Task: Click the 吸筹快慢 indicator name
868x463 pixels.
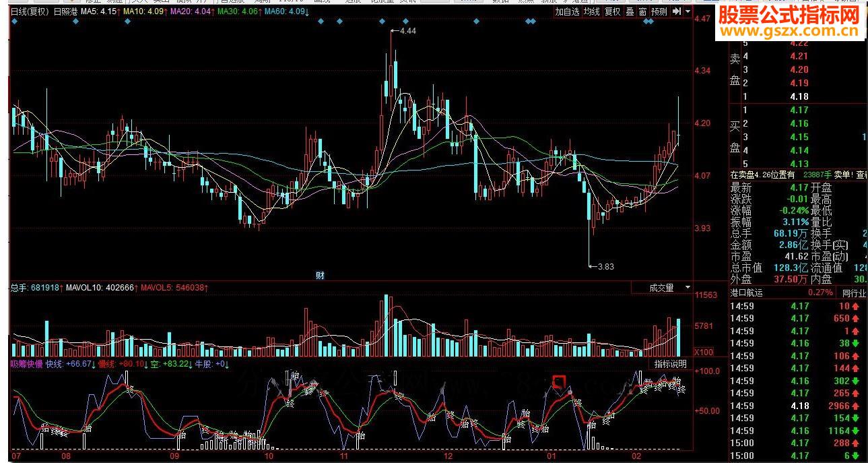Action: [x=26, y=364]
